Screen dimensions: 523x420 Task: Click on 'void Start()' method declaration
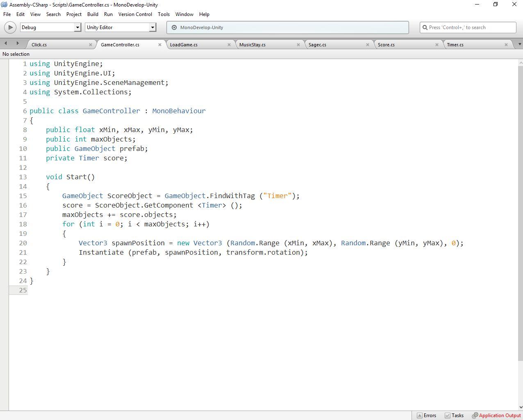[x=70, y=177]
